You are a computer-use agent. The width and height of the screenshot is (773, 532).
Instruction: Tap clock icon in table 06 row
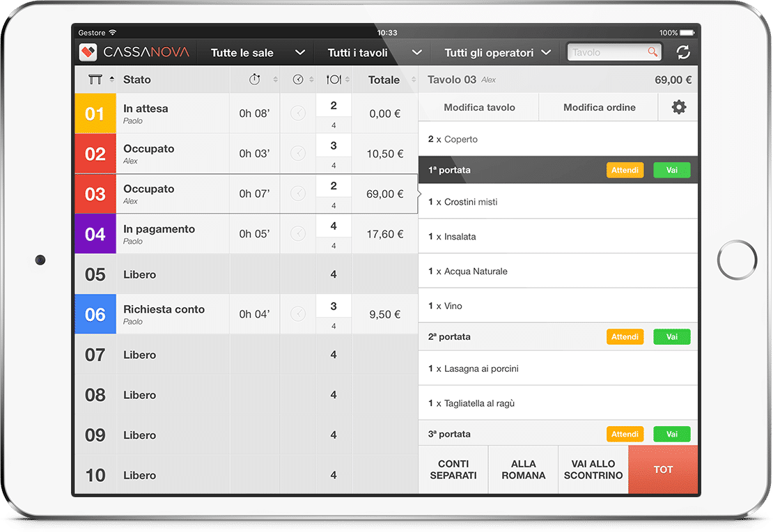click(298, 314)
